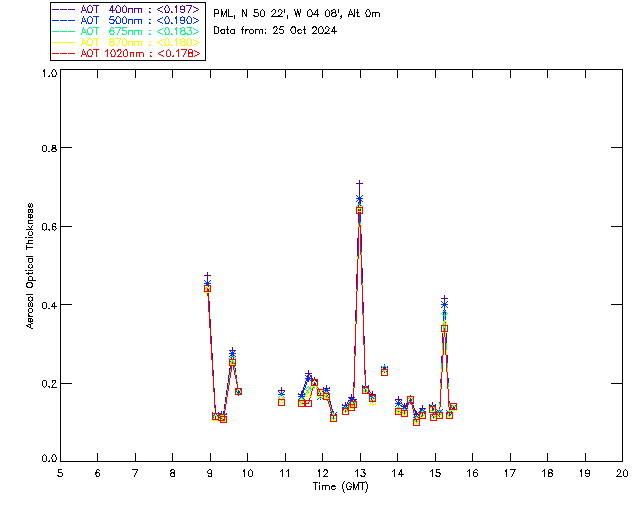The width and height of the screenshot is (640, 512).
Task: Click the 0.6 tick label on y-axis
Action: pyautogui.click(x=48, y=228)
